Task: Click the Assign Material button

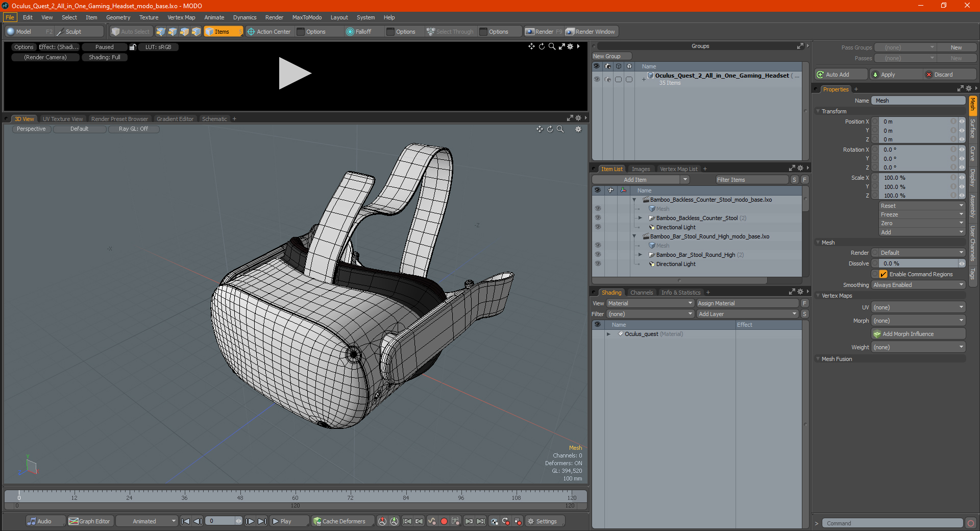Action: [747, 303]
